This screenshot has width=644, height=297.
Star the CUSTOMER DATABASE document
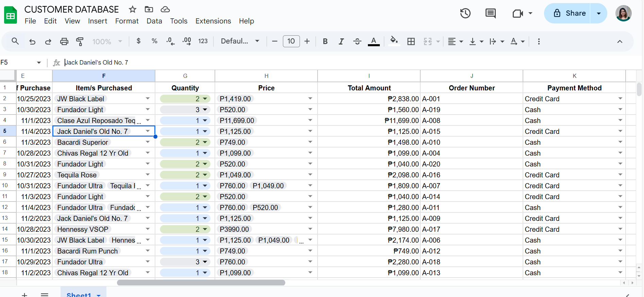pos(133,9)
